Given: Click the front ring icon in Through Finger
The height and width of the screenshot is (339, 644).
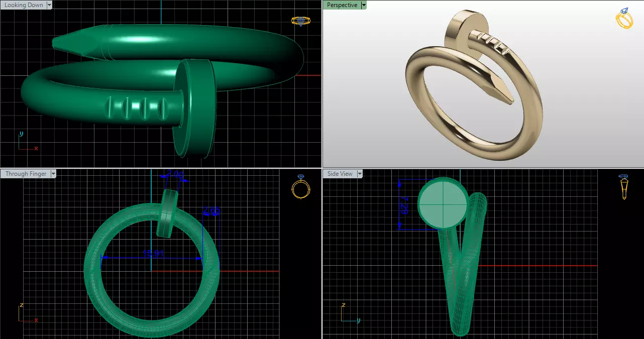Looking at the screenshot, I should click(x=301, y=187).
